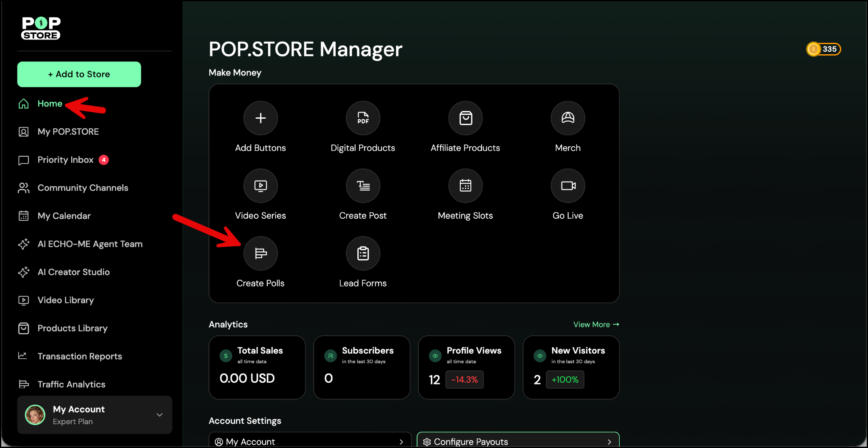Screen dimensions: 868x448
Task: Click the Add Buttons plus icon
Action: coord(260,118)
